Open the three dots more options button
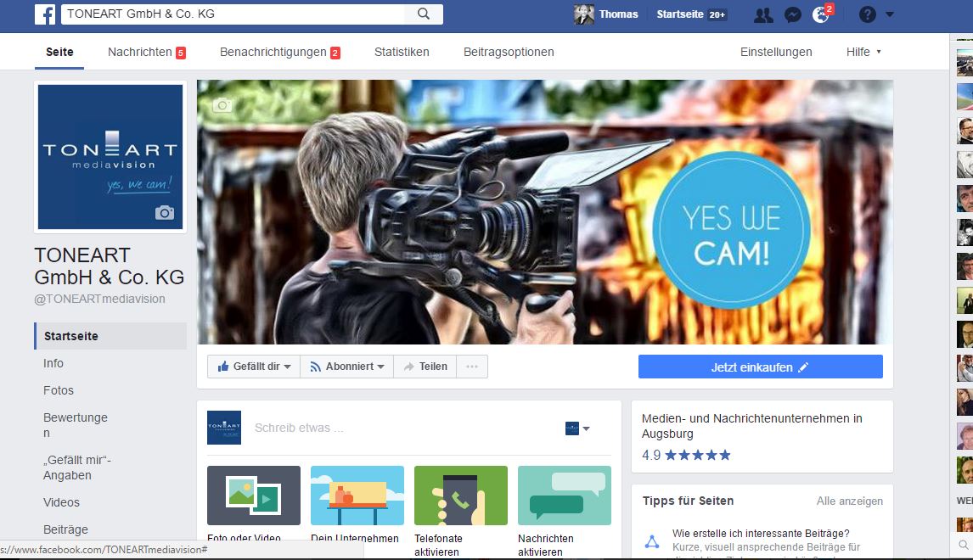The image size is (973, 560). pos(472,367)
